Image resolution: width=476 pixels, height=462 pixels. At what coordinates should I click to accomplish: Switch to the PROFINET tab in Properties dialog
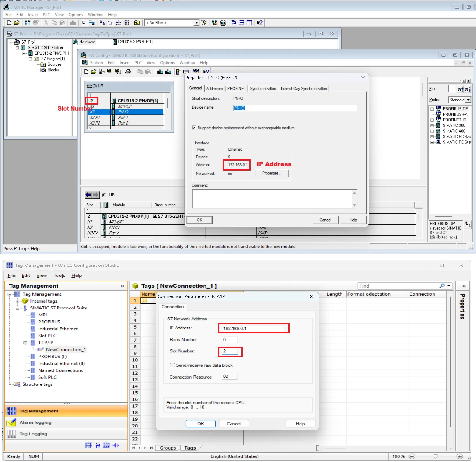pyautogui.click(x=237, y=89)
